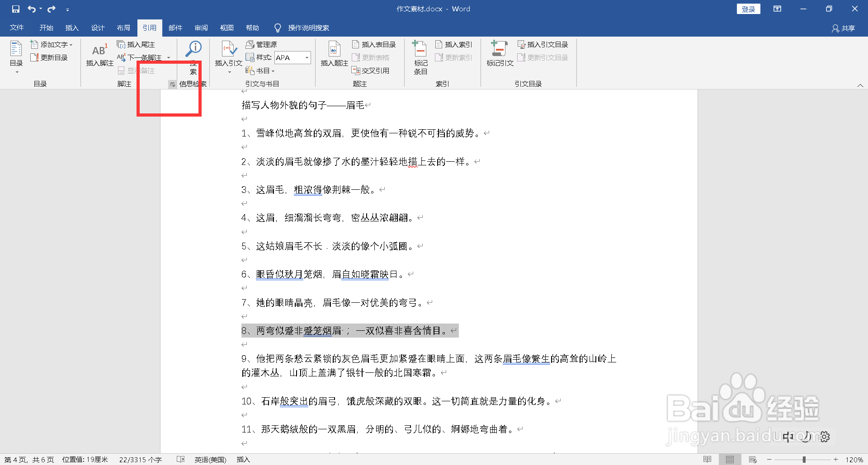Viewport: 868px width, 465px height.
Task: Click 交叉引用
Action: pyautogui.click(x=370, y=70)
